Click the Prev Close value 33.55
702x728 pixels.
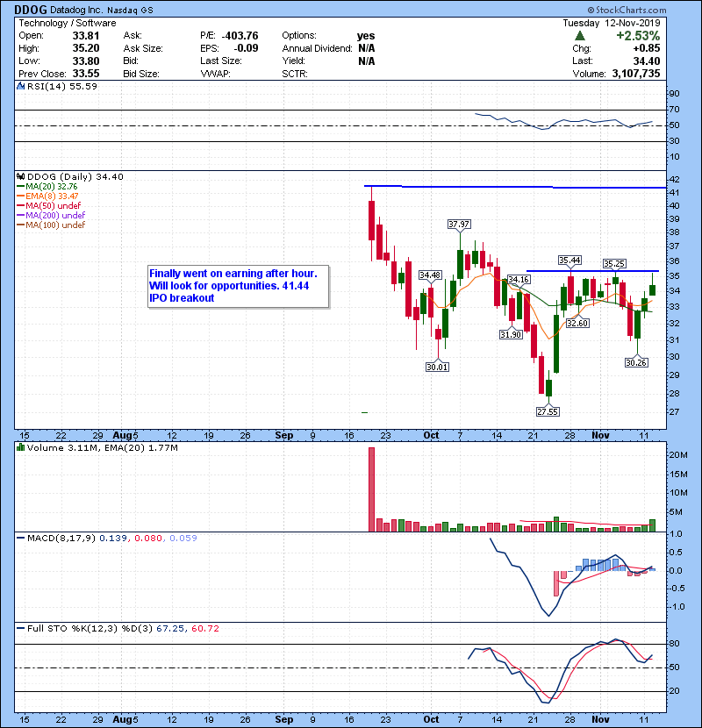(x=86, y=74)
